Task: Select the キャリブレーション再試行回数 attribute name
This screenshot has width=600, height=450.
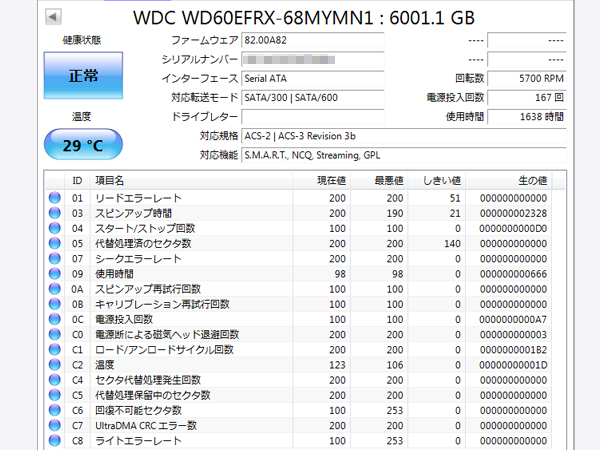Action: [x=162, y=304]
